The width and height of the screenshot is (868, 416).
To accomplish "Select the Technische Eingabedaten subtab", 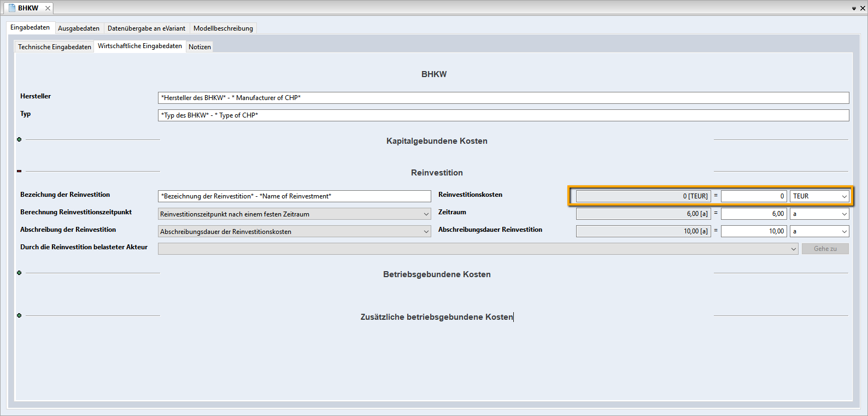I will [54, 47].
